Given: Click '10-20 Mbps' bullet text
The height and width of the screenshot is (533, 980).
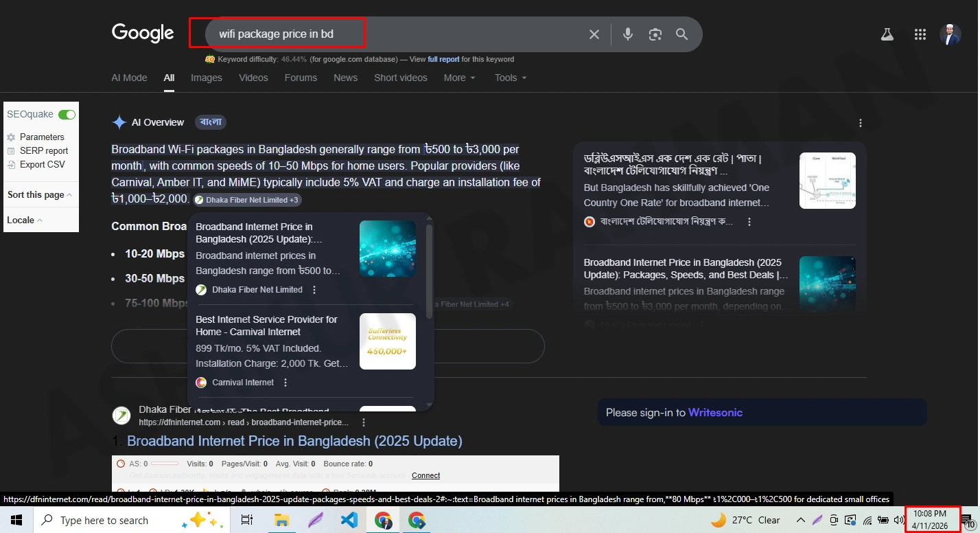Looking at the screenshot, I should [154, 254].
